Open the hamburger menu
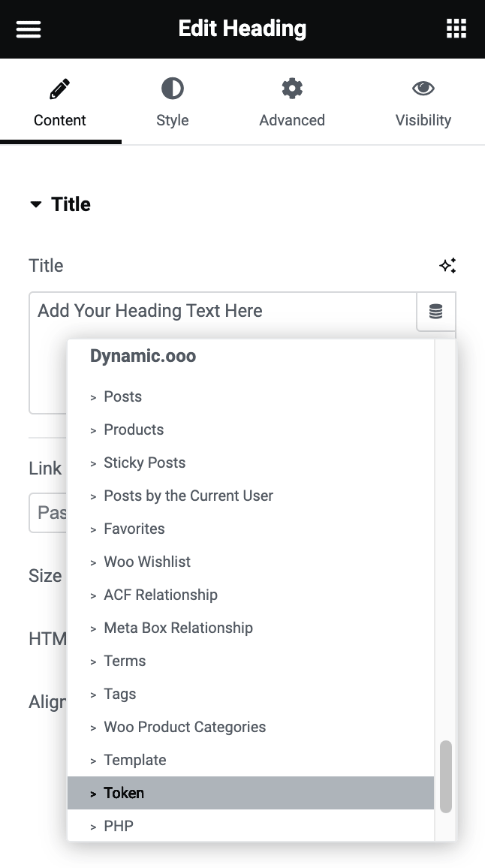This screenshot has width=485, height=868. 29,29
